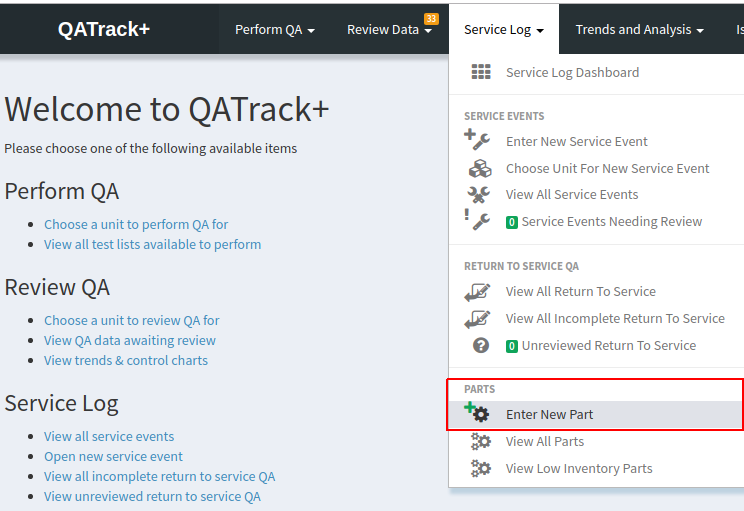
Task: Click the Service Log Dashboard grid icon
Action: tap(481, 72)
